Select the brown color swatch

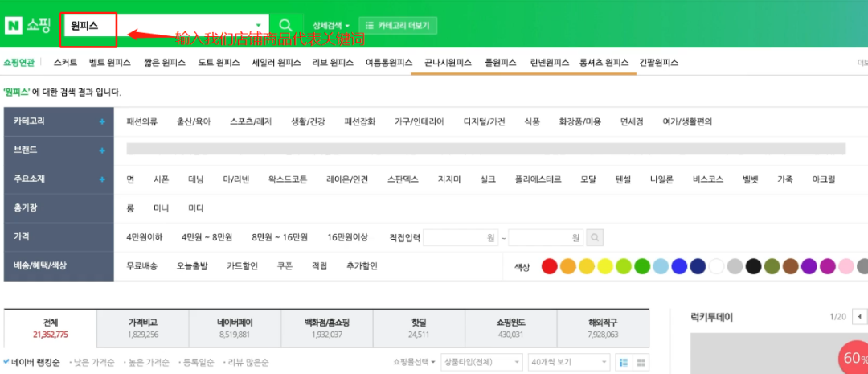(x=791, y=266)
